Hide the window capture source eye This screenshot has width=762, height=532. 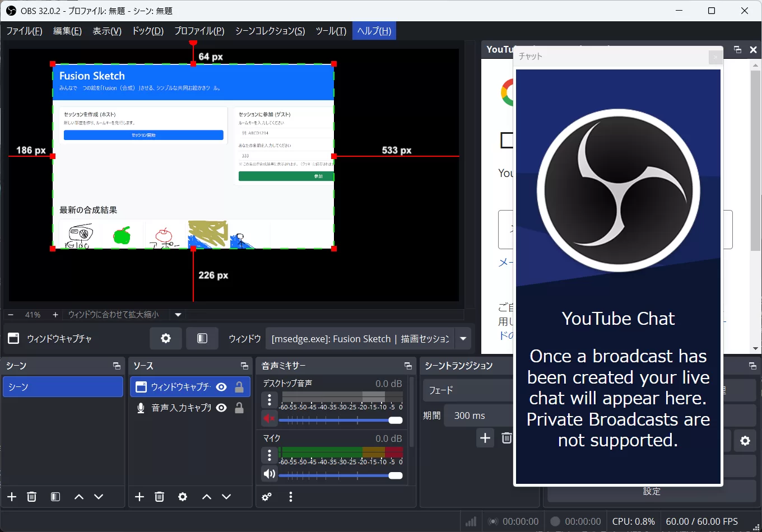coord(221,387)
